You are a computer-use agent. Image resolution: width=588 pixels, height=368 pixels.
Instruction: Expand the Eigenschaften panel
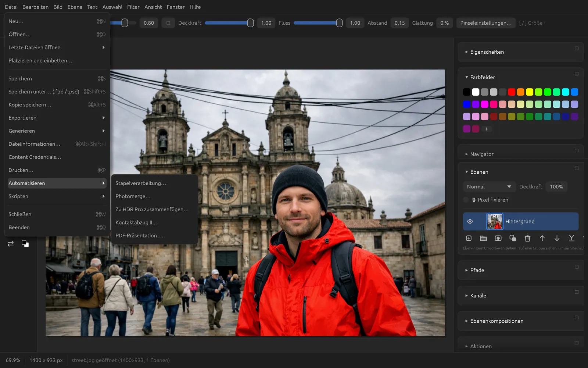(466, 52)
